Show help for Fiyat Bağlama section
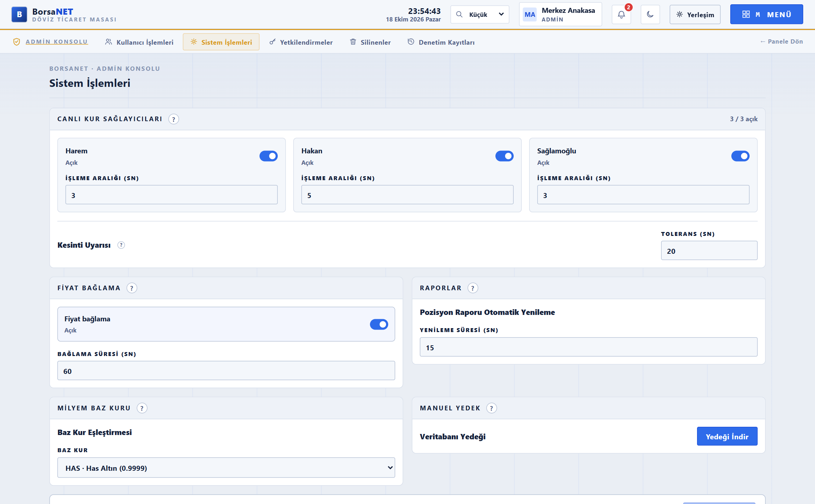This screenshot has height=504, width=815. coord(132,288)
